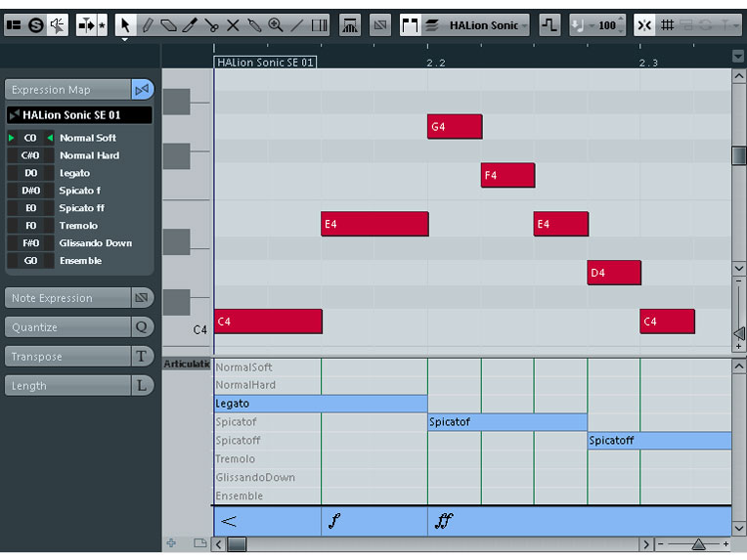Toggle Show Note Expression Data in toolbar
This screenshot has height=560, width=747.
(380, 24)
